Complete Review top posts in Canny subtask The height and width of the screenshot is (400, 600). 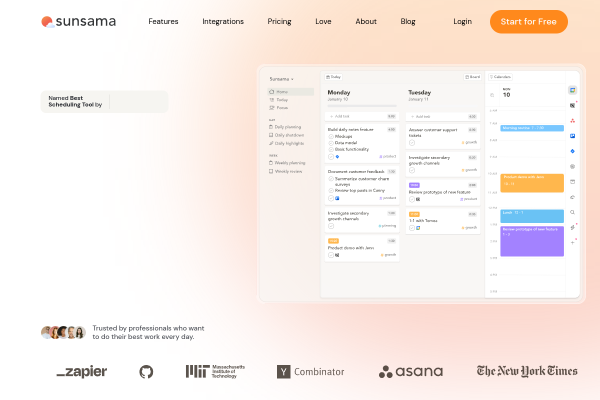tap(331, 191)
